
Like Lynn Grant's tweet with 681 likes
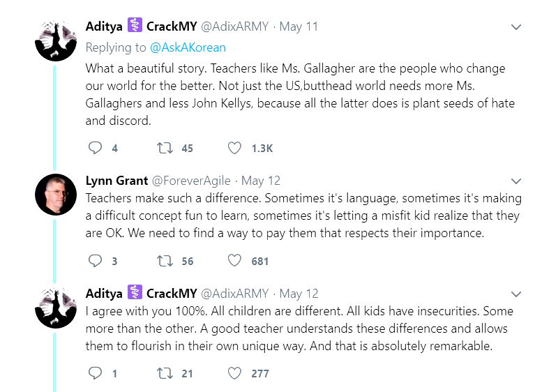(x=235, y=261)
